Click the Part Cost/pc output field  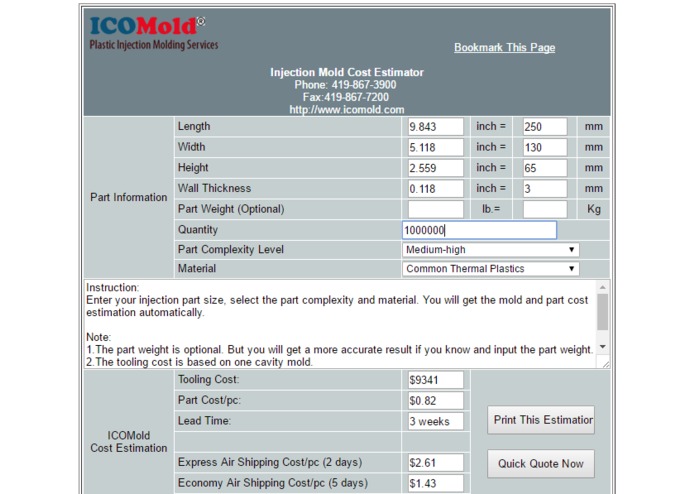point(436,401)
